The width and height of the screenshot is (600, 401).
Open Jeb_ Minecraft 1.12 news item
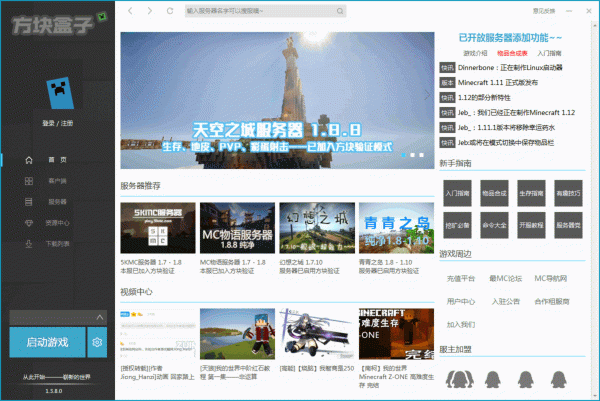[x=516, y=112]
